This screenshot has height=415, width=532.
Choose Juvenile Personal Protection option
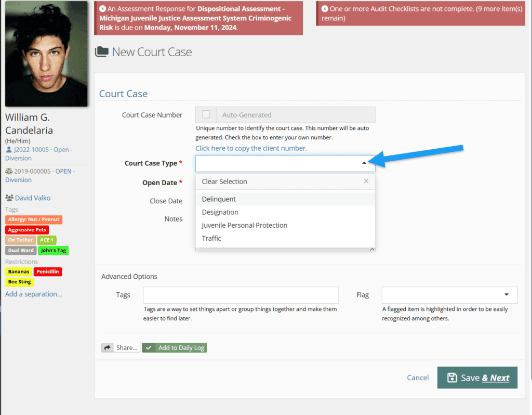click(x=244, y=225)
